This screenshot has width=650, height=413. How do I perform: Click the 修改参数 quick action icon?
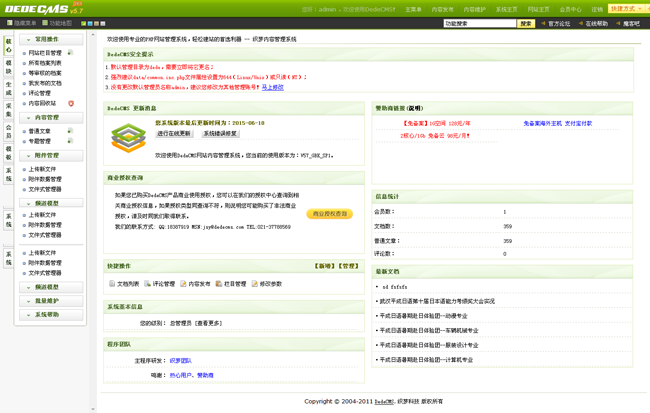[x=254, y=284]
